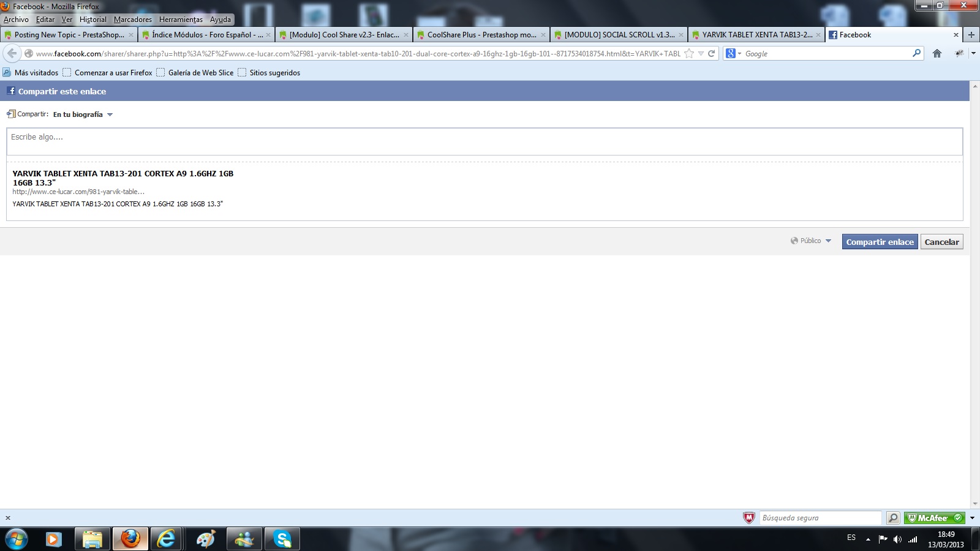Open the new tab plus button
This screenshot has width=980, height=551.
coord(971,35)
